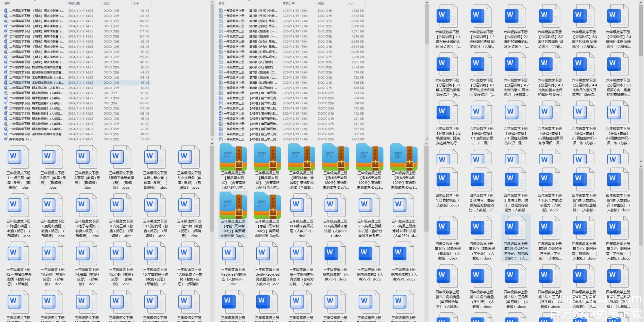This screenshot has width=644, height=322.
Task: Select 三年级语文下册 13.花钟 Word file
Action: tap(53, 254)
